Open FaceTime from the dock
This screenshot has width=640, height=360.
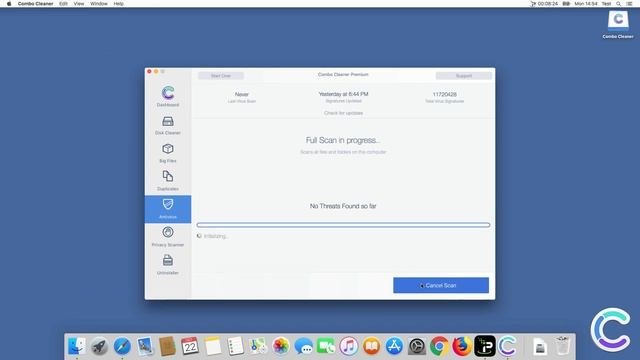(326, 346)
